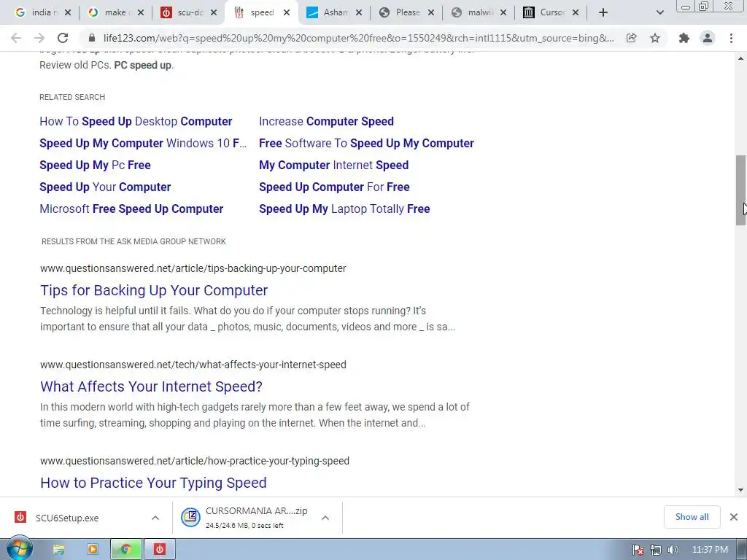
Task: Open the profile avatar menu
Action: (708, 38)
